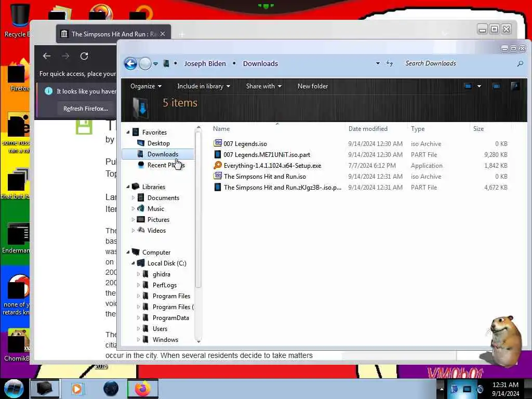
Task: Click the taskbar clock
Action: click(x=506, y=389)
